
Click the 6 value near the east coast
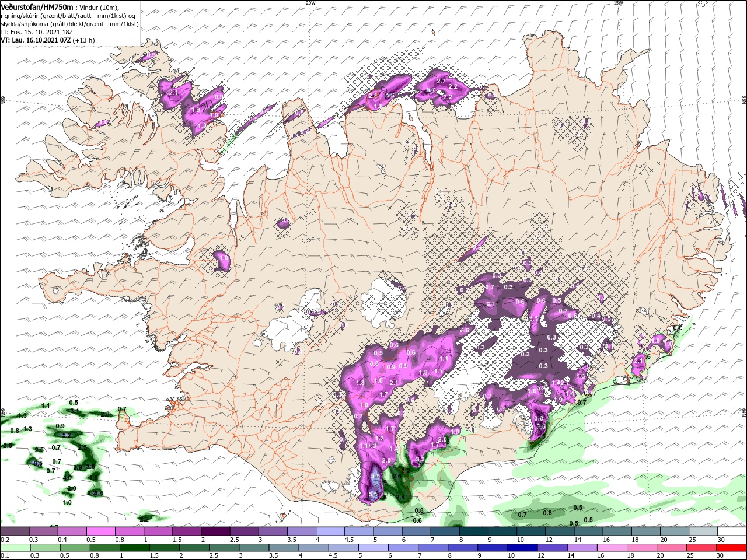(x=648, y=356)
